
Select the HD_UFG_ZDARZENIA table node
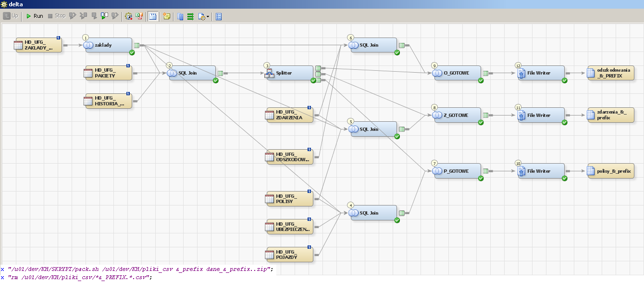point(290,115)
